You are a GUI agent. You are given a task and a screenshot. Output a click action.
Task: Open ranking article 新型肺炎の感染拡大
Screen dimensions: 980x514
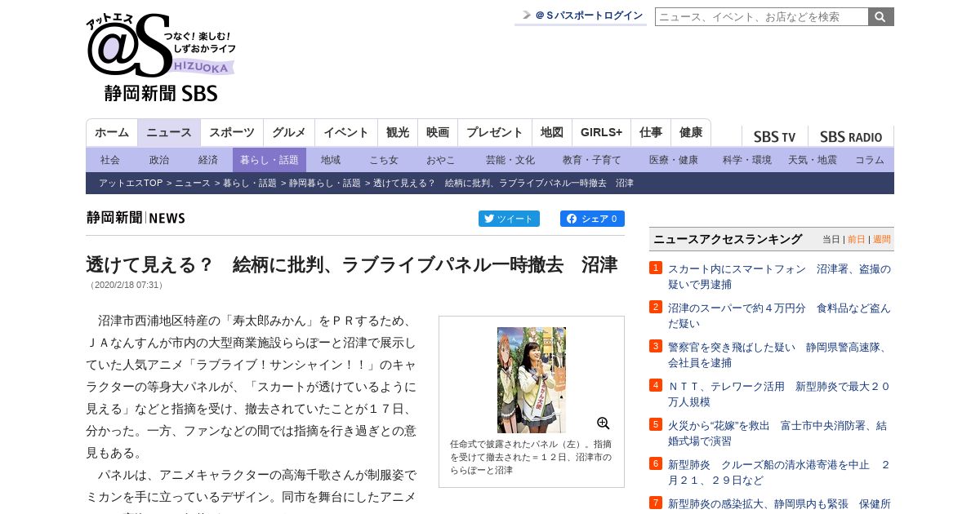[779, 504]
